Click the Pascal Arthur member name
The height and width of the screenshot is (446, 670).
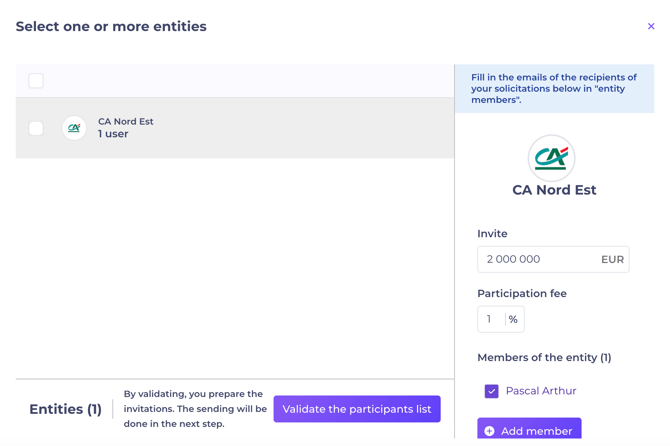pyautogui.click(x=541, y=391)
